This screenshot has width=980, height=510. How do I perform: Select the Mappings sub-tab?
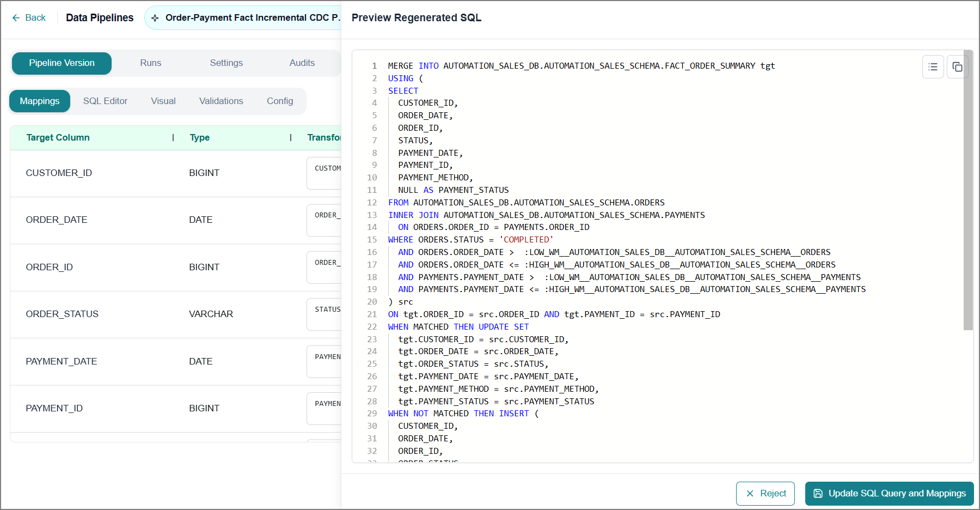[x=40, y=101]
